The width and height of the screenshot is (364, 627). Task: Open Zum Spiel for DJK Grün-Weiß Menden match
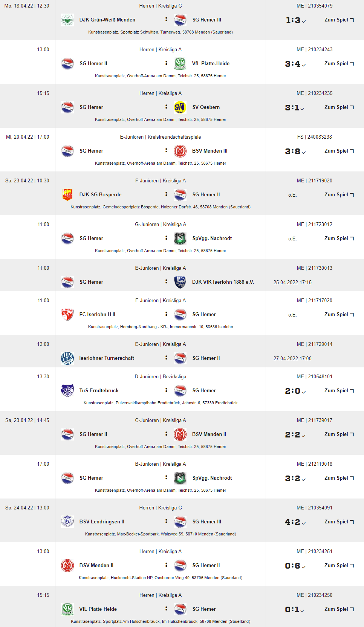coord(339,20)
